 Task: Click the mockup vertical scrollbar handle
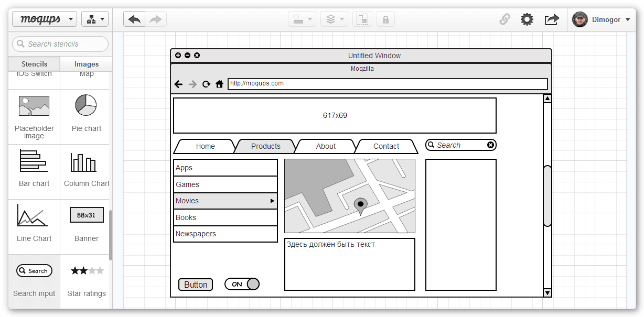548,195
